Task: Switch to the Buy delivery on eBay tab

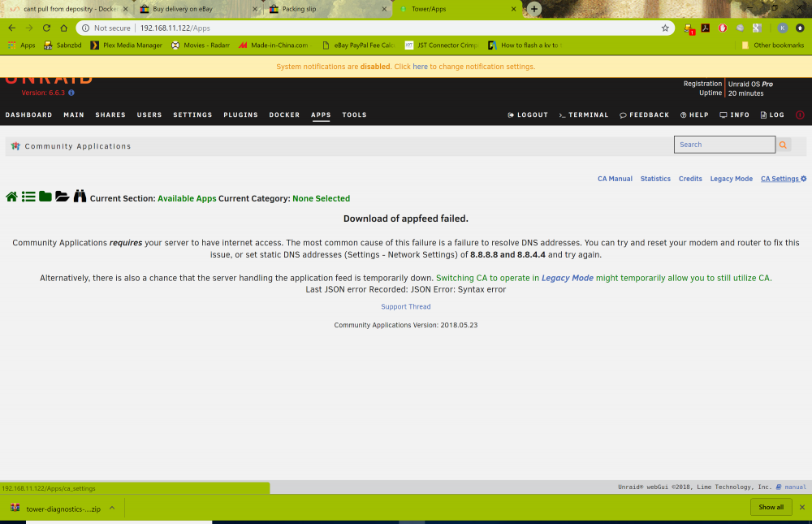Action: [x=198, y=9]
